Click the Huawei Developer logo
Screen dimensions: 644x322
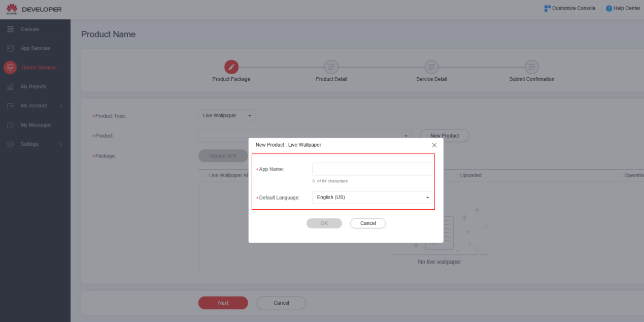pyautogui.click(x=33, y=9)
